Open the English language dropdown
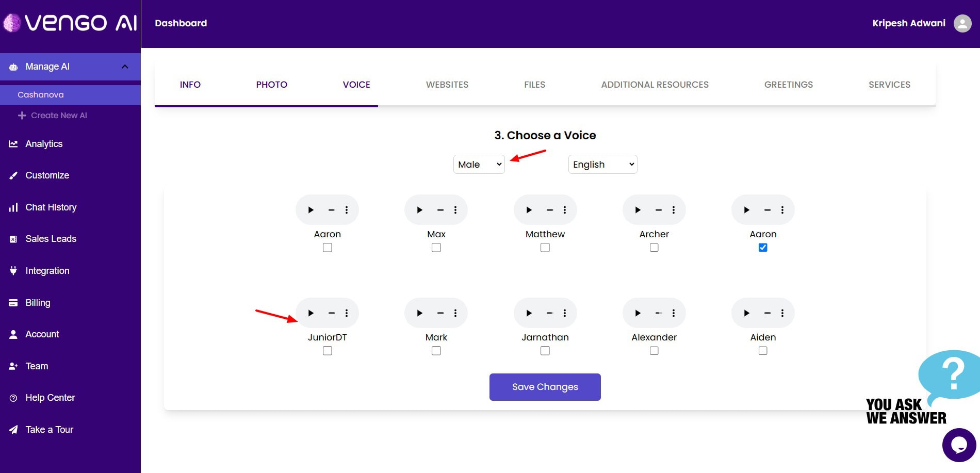Image resolution: width=980 pixels, height=473 pixels. 603,165
